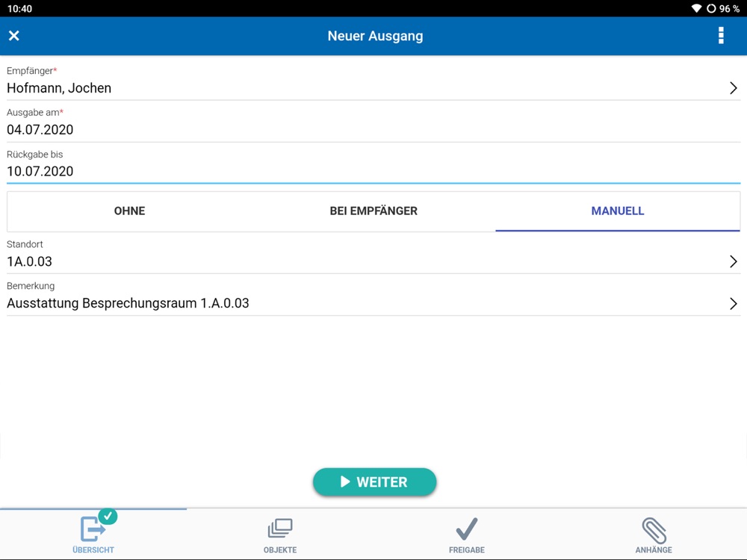The width and height of the screenshot is (747, 560).
Task: Open the Anhänge paperclip icon
Action: click(x=654, y=530)
